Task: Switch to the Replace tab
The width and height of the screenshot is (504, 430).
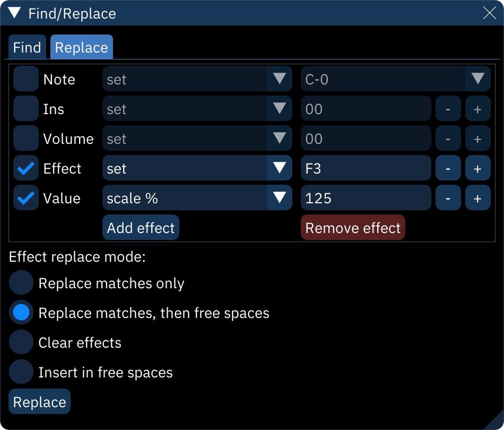Action: coord(81,47)
